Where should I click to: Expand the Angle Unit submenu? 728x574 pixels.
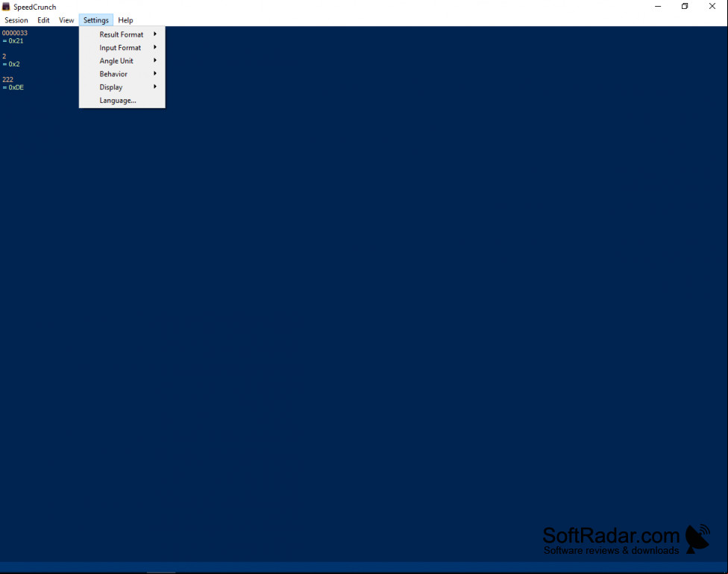coord(122,61)
